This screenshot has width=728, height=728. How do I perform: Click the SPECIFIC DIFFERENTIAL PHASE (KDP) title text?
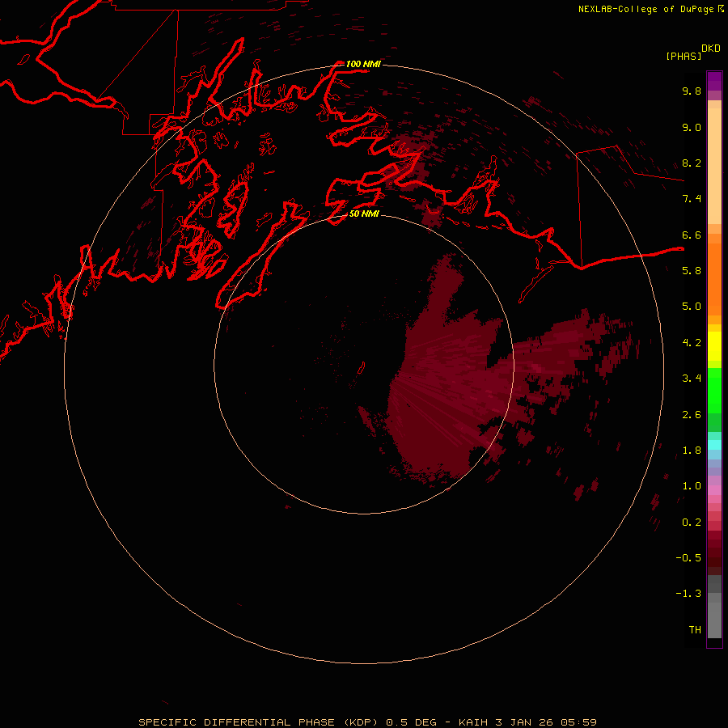260,722
